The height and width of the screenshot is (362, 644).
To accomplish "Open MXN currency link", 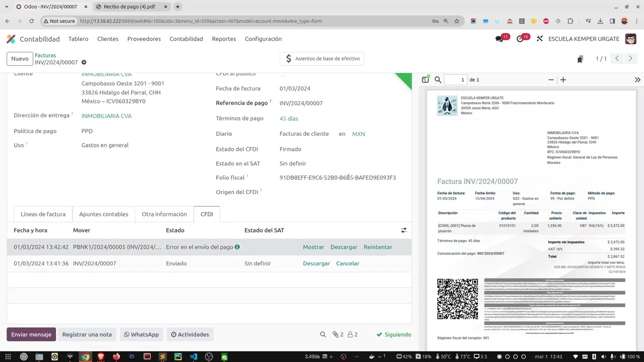I will click(x=359, y=134).
